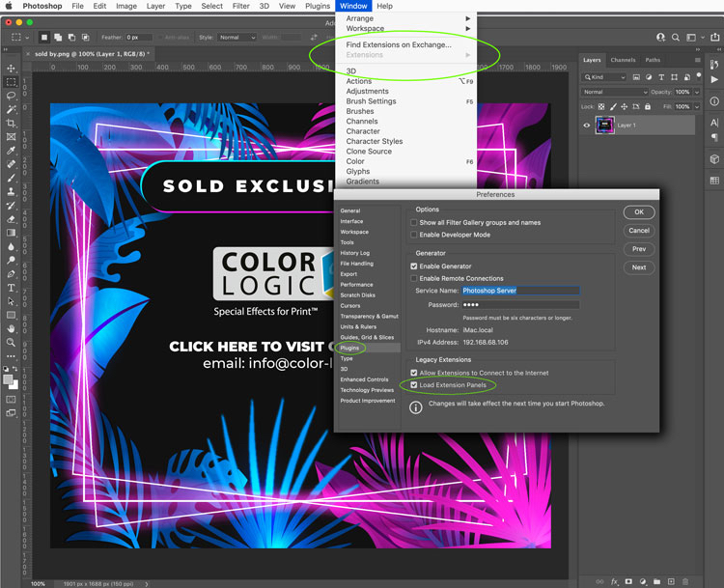Select the Path Selection tool
724x588 pixels.
click(x=11, y=301)
